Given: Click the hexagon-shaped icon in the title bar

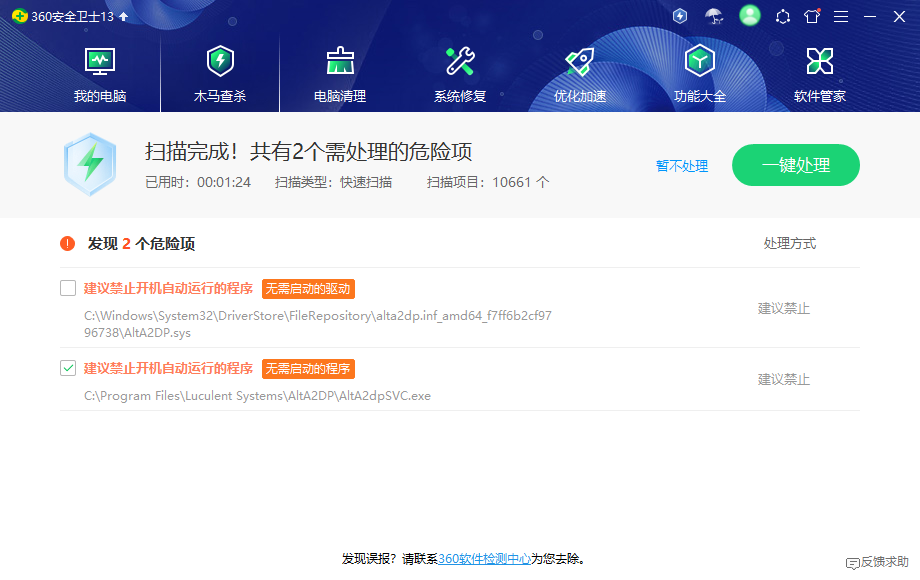Looking at the screenshot, I should (783, 16).
